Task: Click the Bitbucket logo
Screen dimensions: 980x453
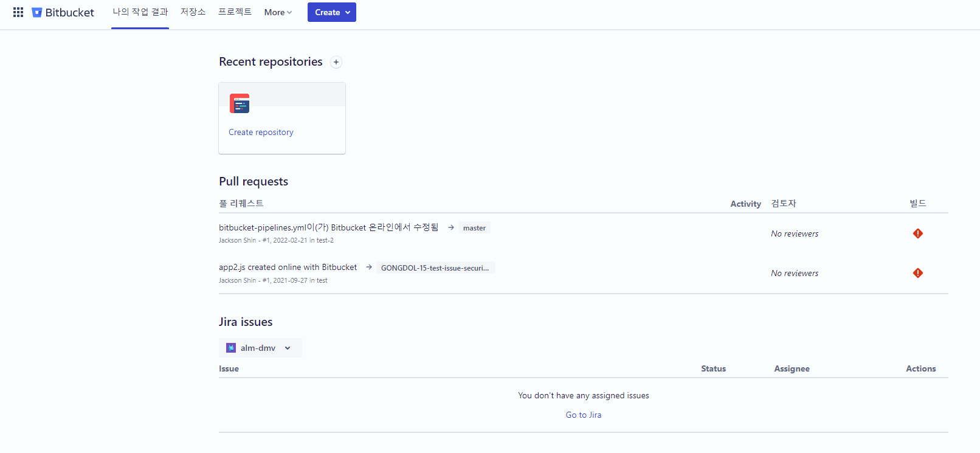Action: pyautogui.click(x=63, y=12)
